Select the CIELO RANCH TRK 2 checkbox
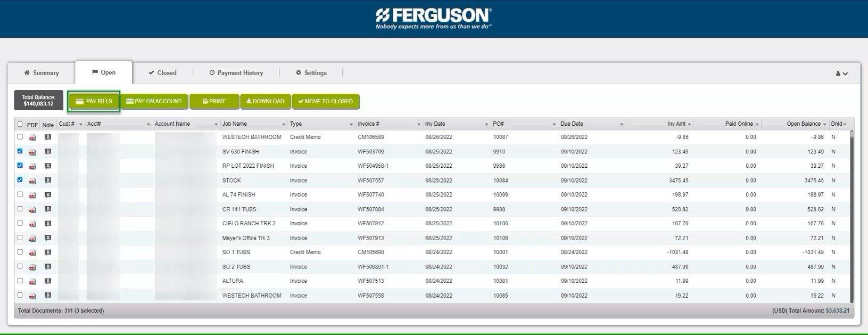The image size is (868, 335). click(20, 223)
